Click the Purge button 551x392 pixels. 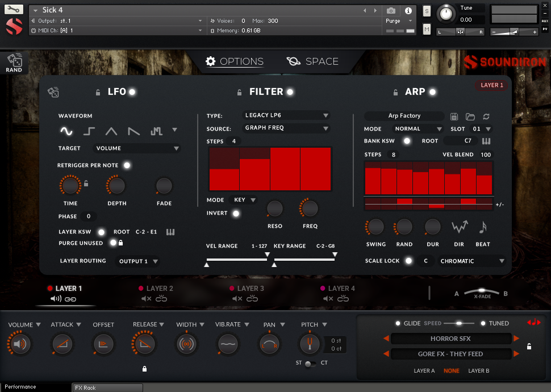click(x=393, y=21)
